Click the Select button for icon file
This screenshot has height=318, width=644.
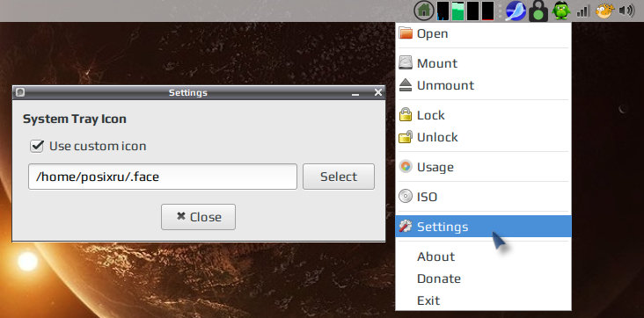[x=339, y=177]
